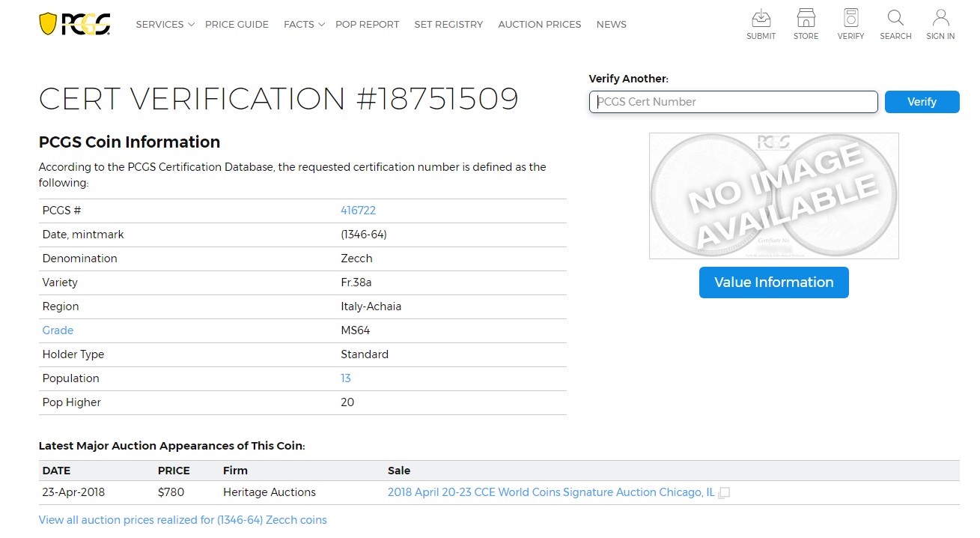Click the Sign In person icon

940,18
